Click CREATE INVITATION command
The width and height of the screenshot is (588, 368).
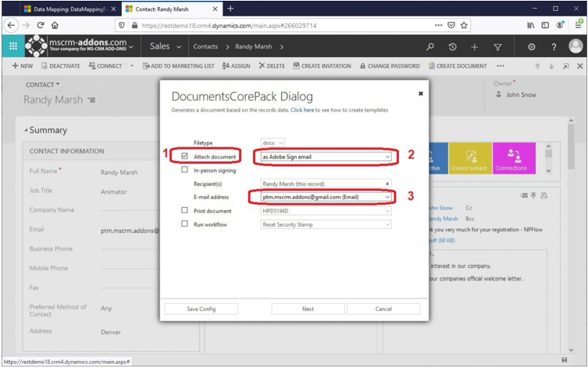point(323,66)
